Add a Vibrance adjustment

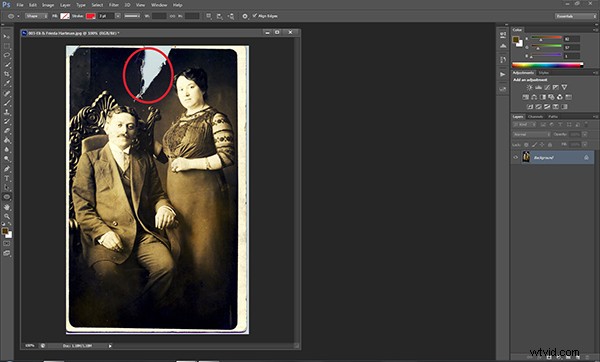564,87
